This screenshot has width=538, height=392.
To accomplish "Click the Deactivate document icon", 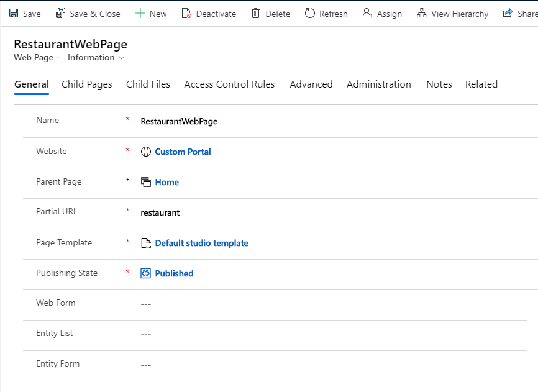I will 186,13.
